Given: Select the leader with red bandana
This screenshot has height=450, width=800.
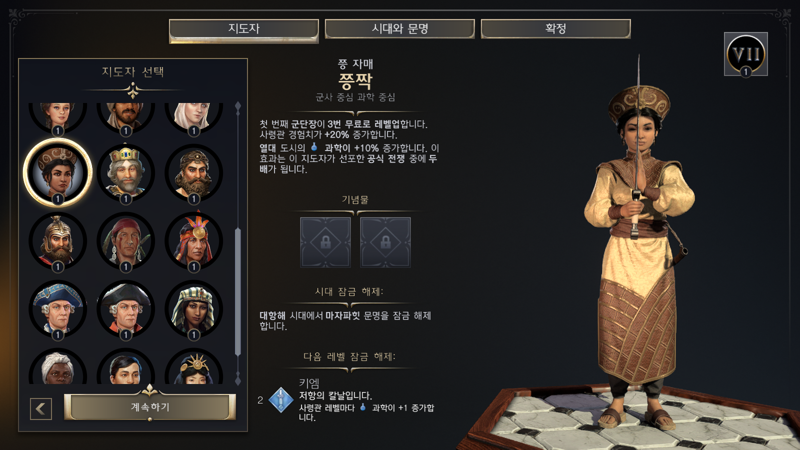Looking at the screenshot, I should (126, 241).
